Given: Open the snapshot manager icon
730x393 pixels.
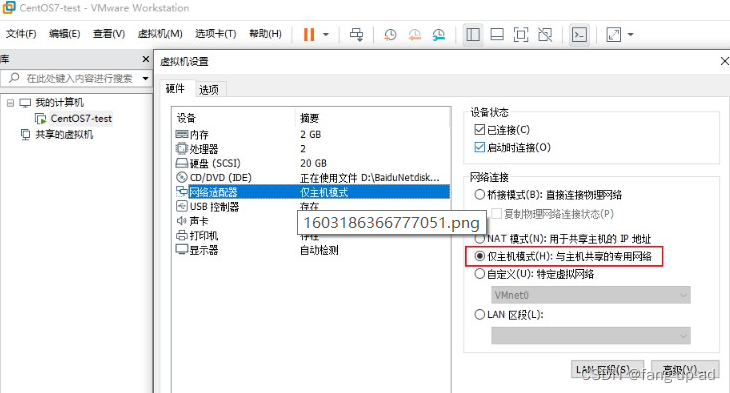Looking at the screenshot, I should coord(439,34).
